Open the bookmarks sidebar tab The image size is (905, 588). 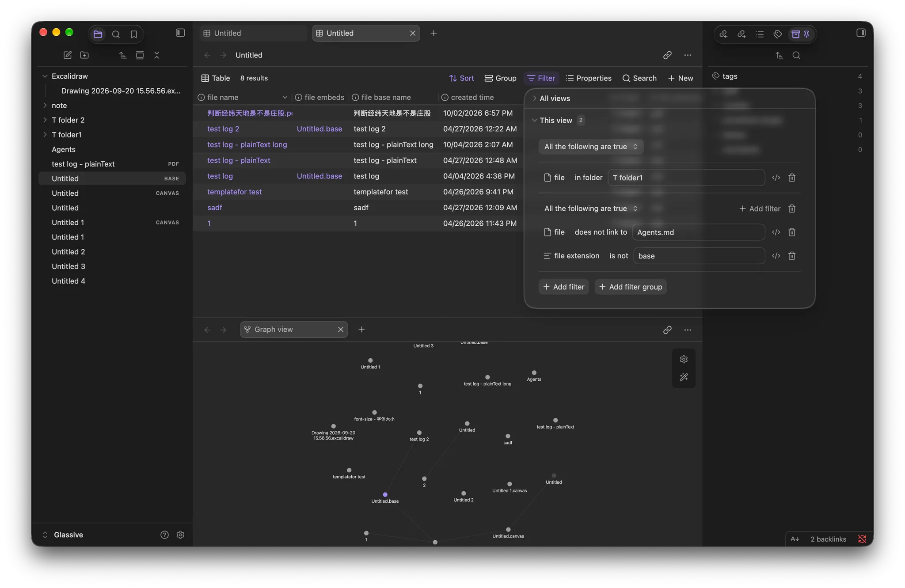[x=134, y=34]
